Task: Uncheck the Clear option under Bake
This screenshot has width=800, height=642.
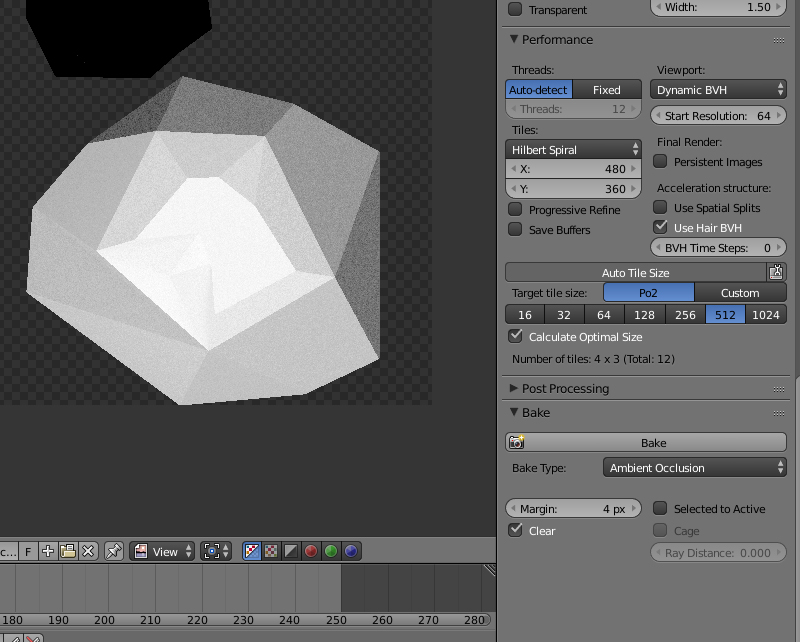Action: (x=513, y=530)
